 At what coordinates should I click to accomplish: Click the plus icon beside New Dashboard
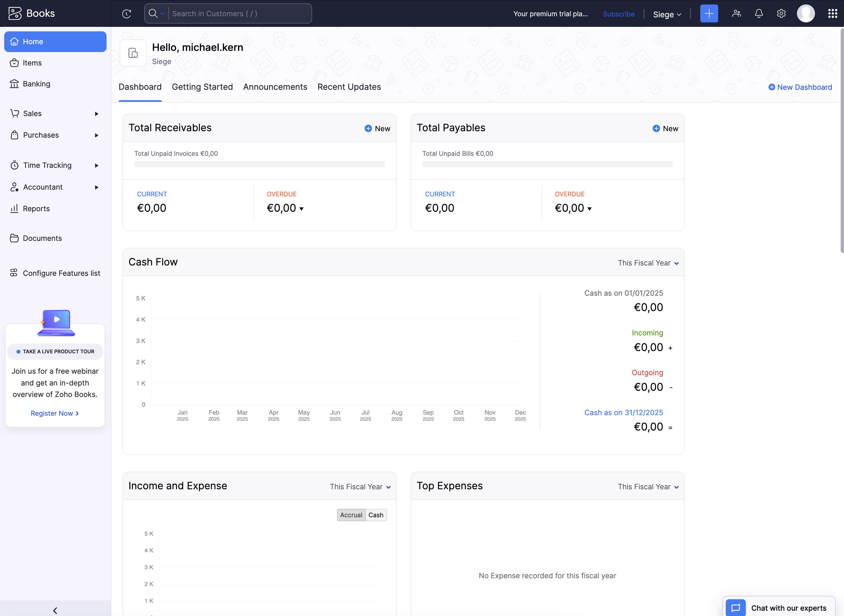click(771, 87)
